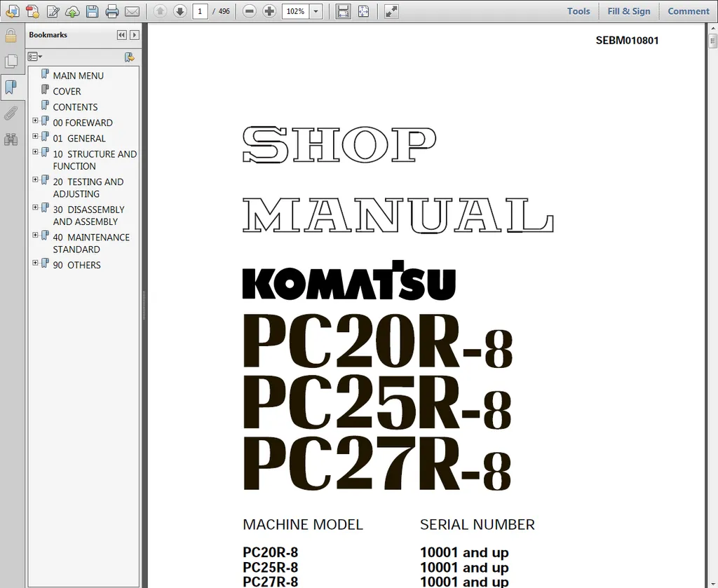This screenshot has width=718, height=588.
Task: Open the Attachments paperclip panel
Action: tap(11, 113)
